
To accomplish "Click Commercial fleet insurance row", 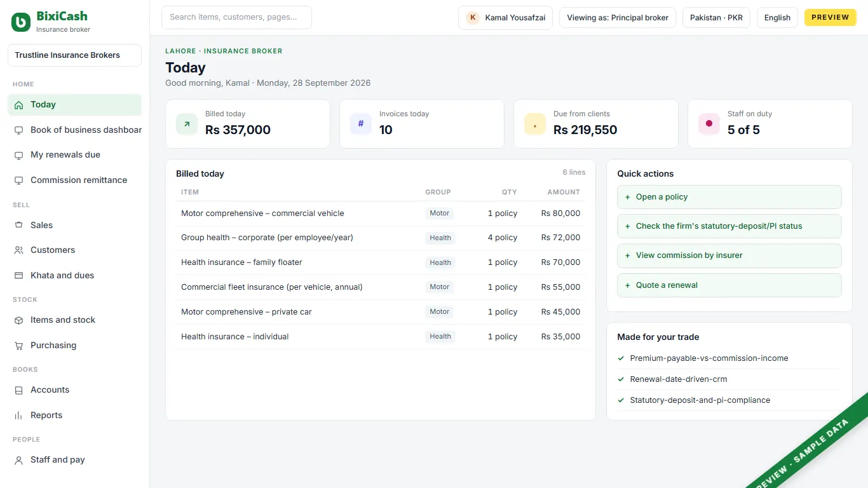I will 381,287.
